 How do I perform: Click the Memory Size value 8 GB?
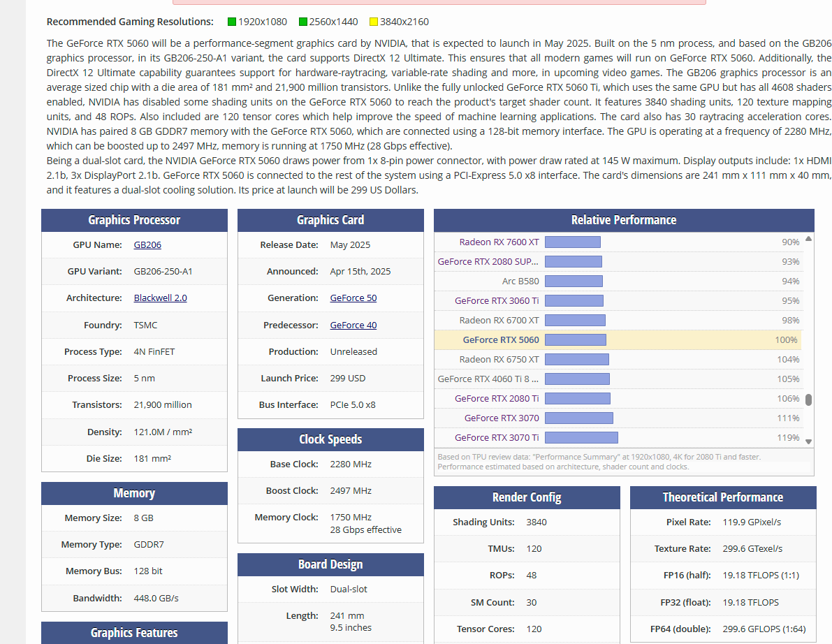tap(143, 518)
